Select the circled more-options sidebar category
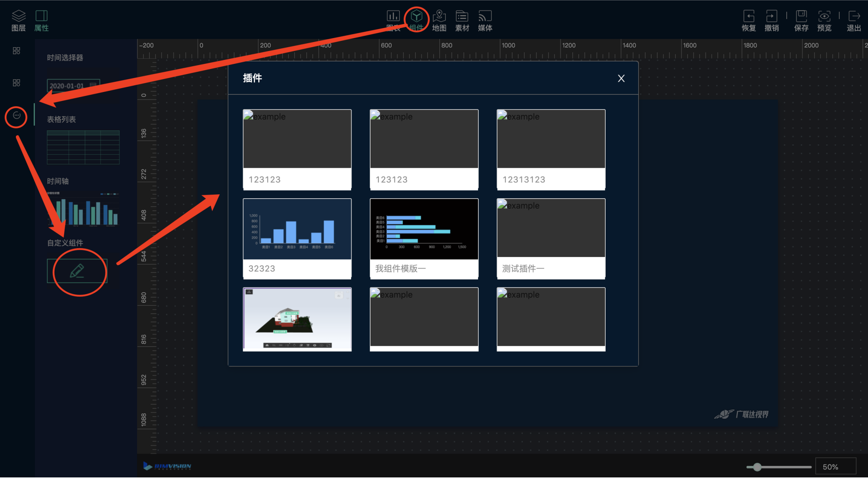Image resolution: width=868 pixels, height=479 pixels. [x=16, y=116]
